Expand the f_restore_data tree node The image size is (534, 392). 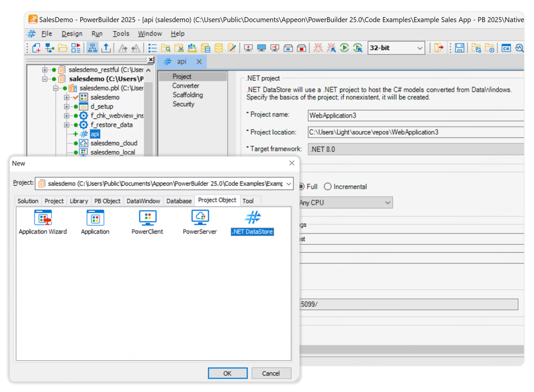(x=66, y=125)
